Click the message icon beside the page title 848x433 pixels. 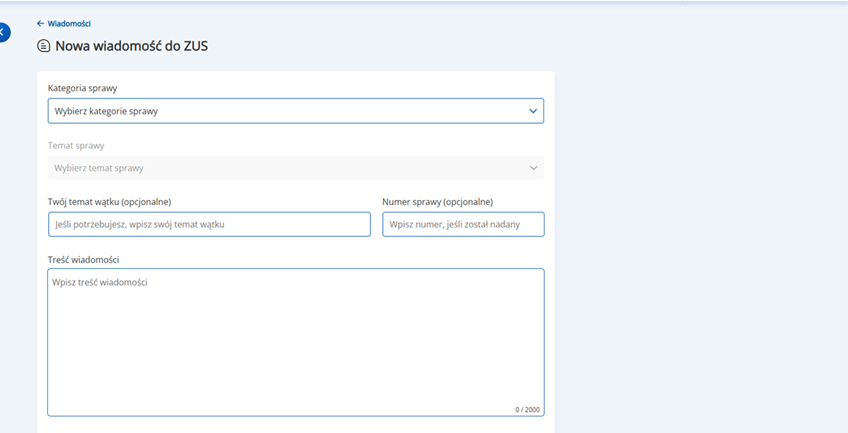point(43,46)
